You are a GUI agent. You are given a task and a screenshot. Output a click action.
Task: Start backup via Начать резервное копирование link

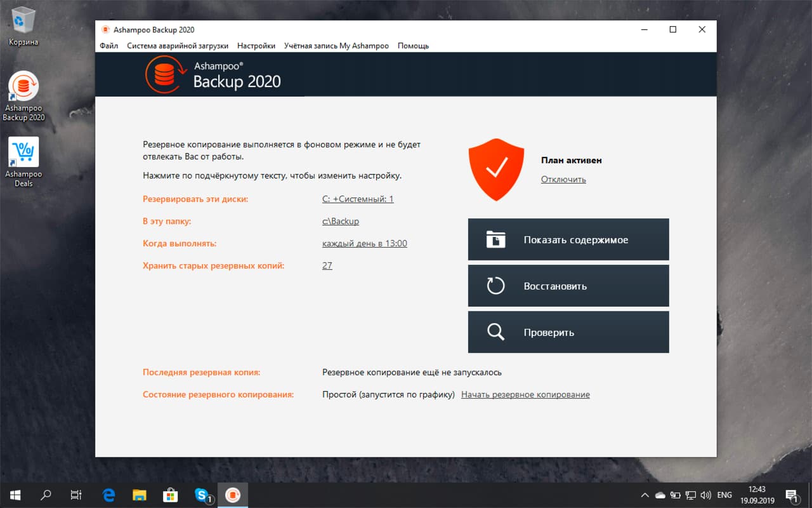click(x=525, y=394)
